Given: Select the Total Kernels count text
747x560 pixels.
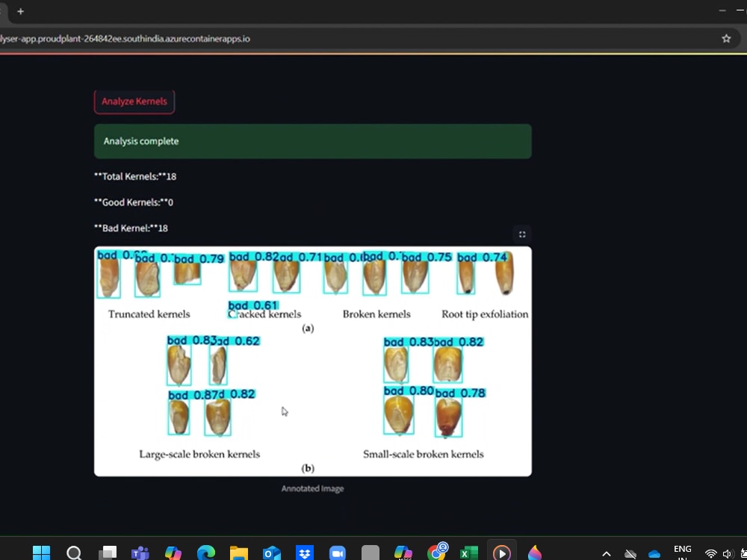Looking at the screenshot, I should [x=135, y=177].
